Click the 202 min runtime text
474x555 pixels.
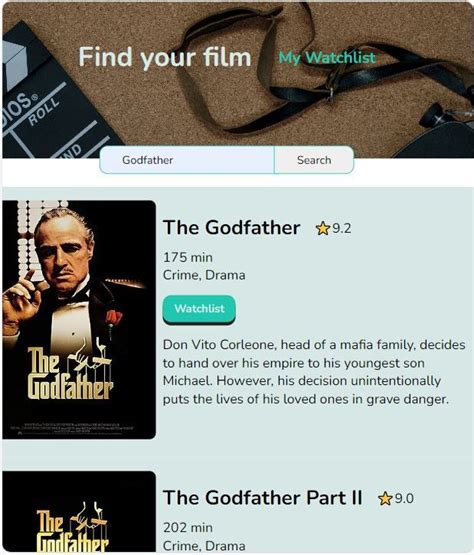188,528
